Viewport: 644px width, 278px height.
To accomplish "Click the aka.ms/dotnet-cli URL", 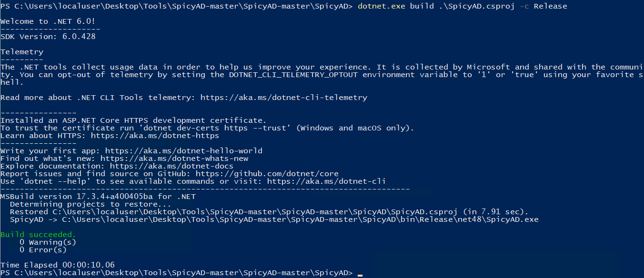I will 326,181.
